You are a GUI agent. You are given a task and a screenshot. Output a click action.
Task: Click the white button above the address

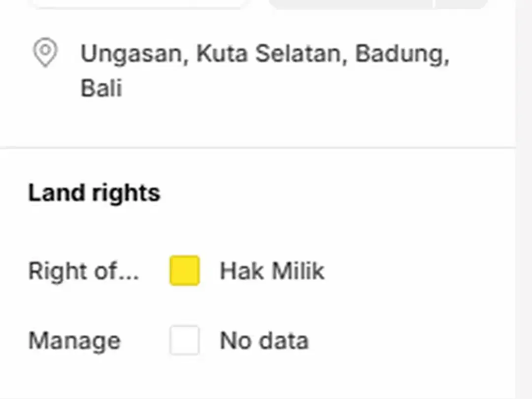[139, 3]
